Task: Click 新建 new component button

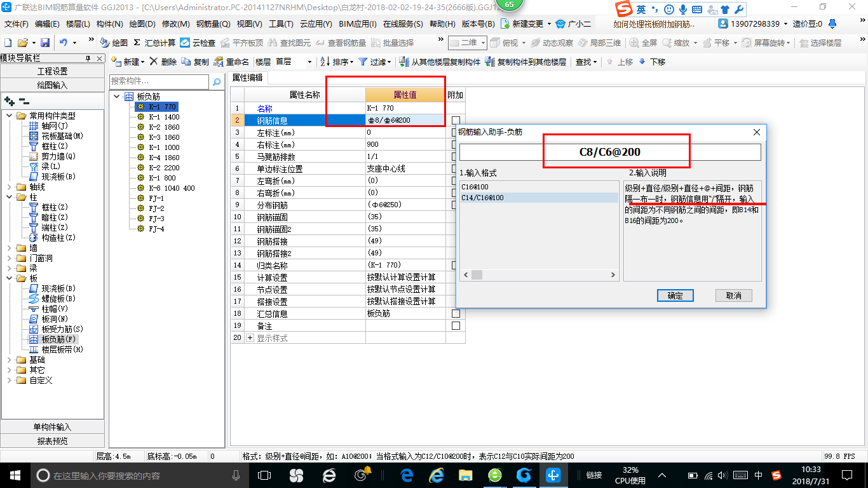Action: (128, 62)
